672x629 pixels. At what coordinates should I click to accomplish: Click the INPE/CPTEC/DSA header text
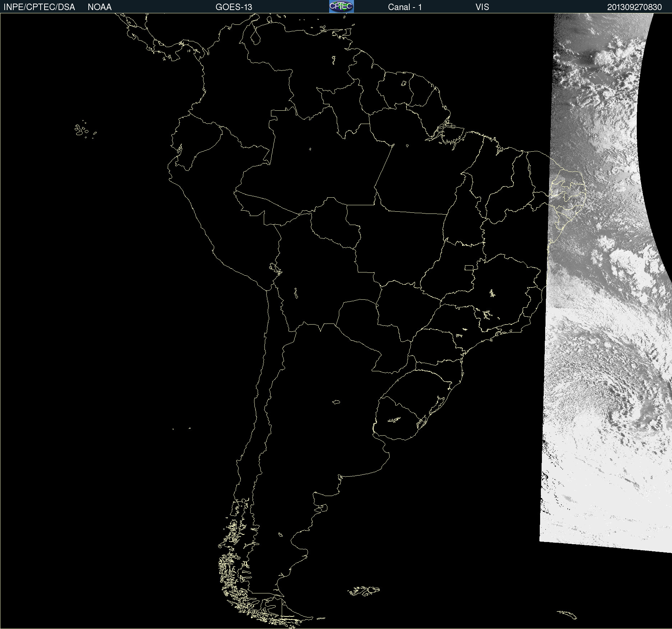point(39,7)
